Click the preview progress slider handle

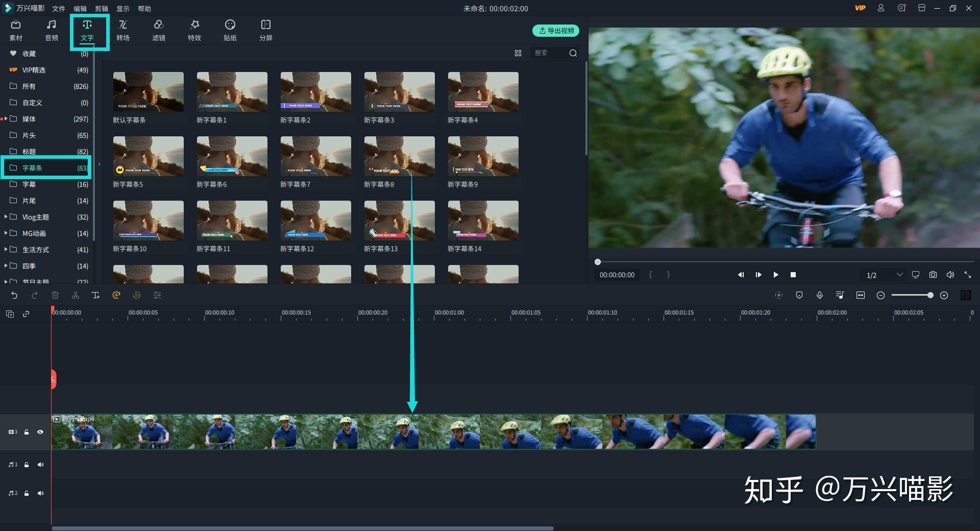598,262
